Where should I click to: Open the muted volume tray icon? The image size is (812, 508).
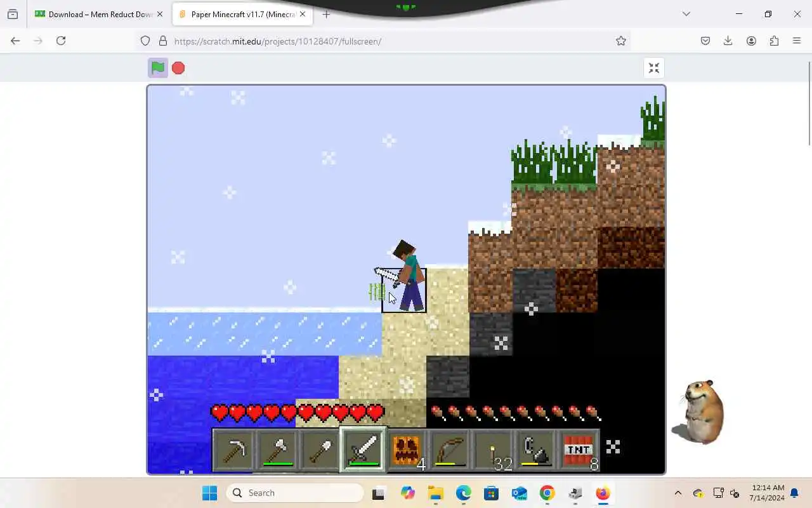(x=735, y=493)
